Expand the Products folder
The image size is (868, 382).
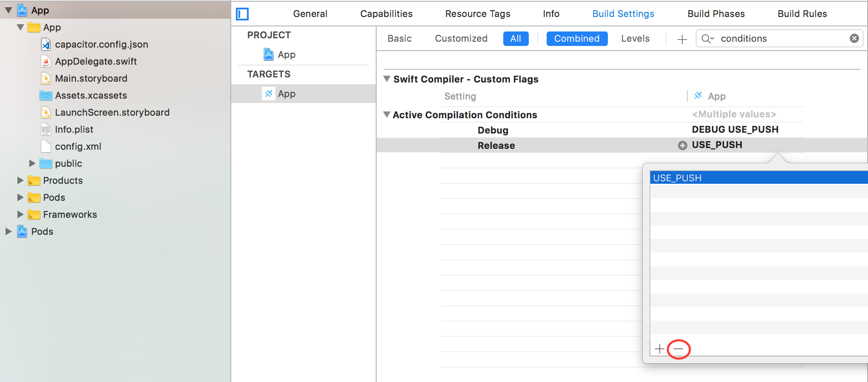pos(20,180)
